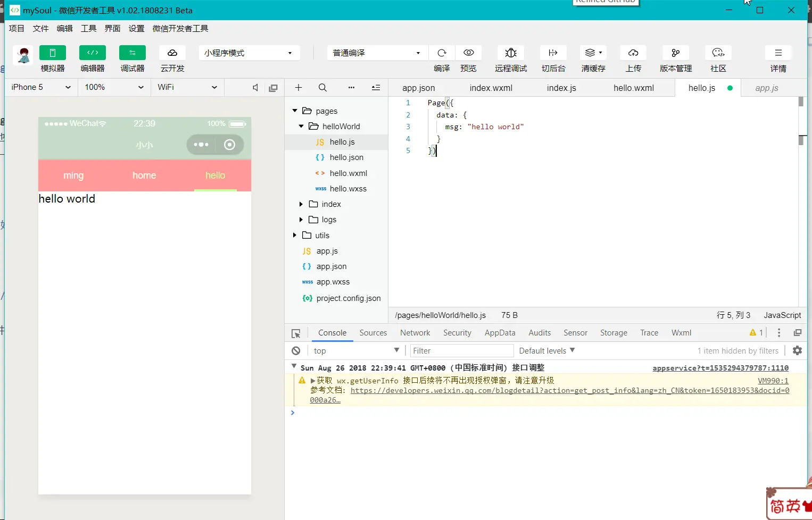
Task: Open version management (版本管理)
Action: coord(676,53)
